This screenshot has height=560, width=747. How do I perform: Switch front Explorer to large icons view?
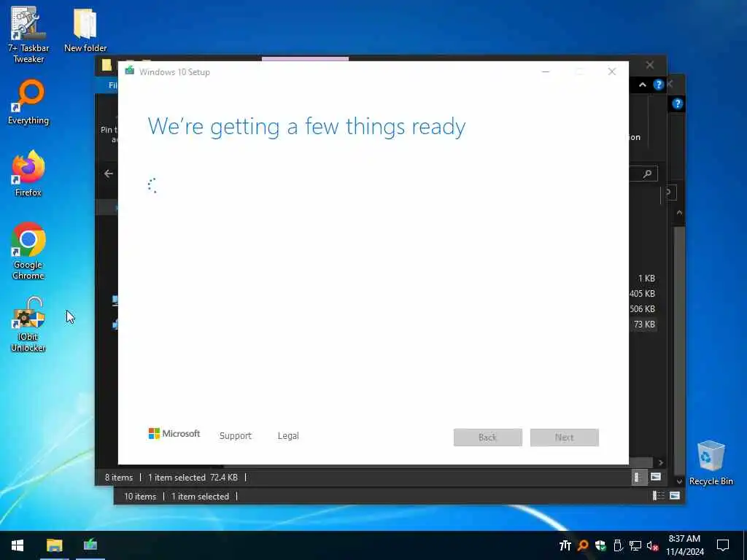tap(656, 477)
